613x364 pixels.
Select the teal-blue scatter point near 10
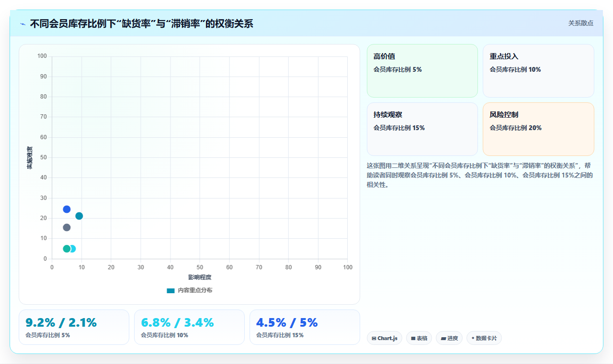click(79, 216)
